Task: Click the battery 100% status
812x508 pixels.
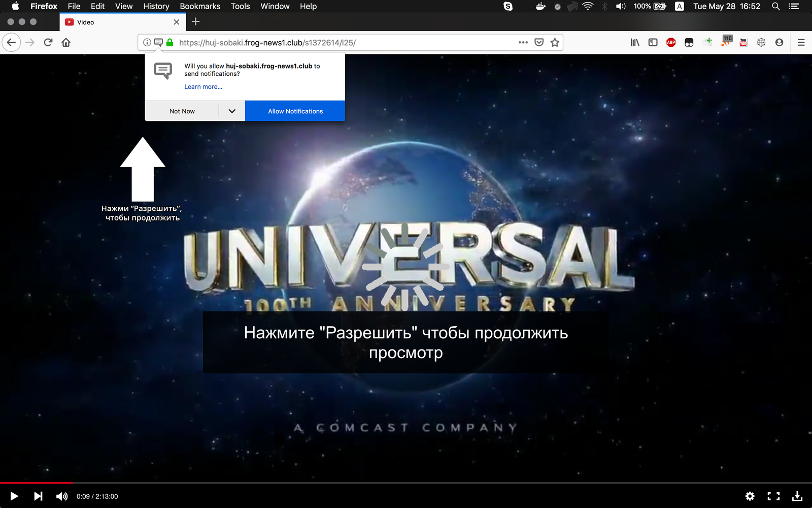Action: click(650, 6)
